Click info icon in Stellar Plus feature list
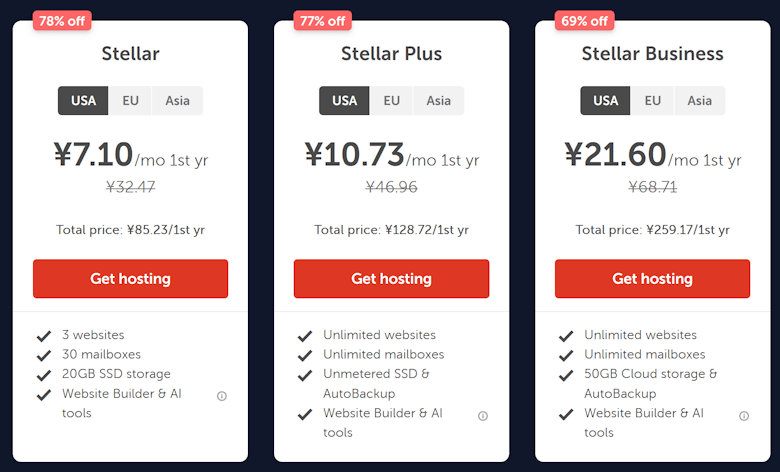The image size is (780, 472). click(483, 416)
